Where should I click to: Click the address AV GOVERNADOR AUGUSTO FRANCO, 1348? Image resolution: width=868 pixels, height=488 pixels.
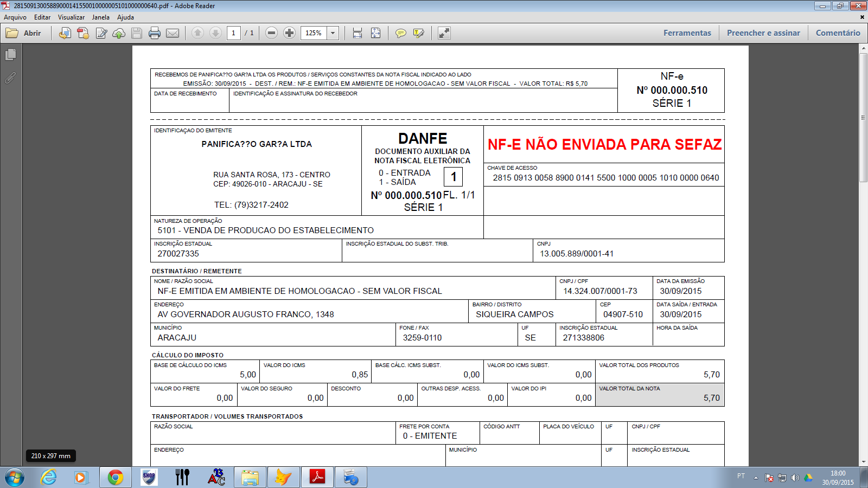click(x=246, y=314)
